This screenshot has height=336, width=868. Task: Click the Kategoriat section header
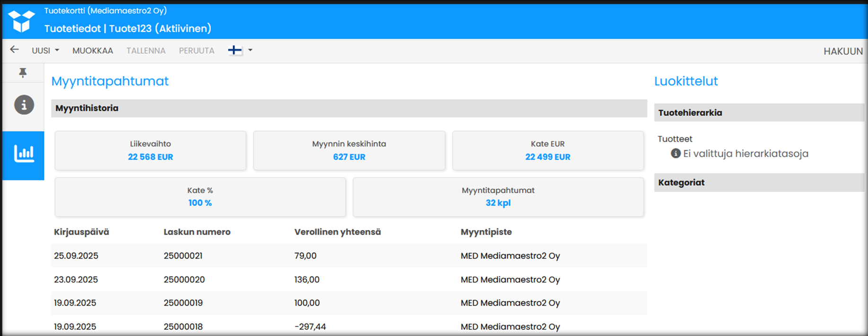click(759, 182)
